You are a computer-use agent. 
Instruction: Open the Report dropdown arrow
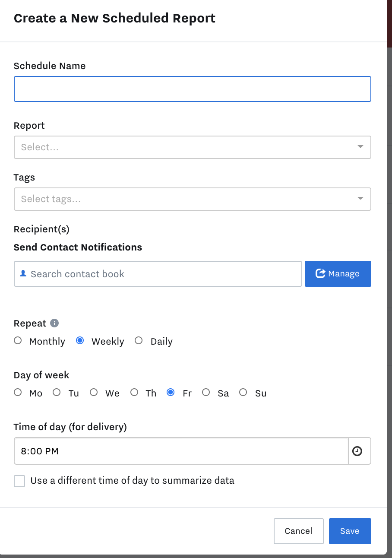[x=360, y=147]
